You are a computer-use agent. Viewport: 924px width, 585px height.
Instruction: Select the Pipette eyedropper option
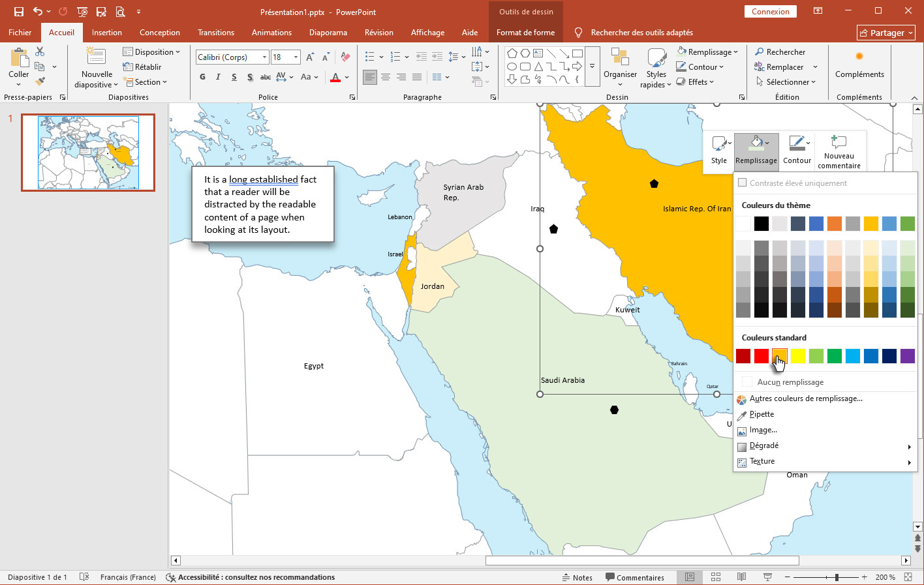(762, 414)
